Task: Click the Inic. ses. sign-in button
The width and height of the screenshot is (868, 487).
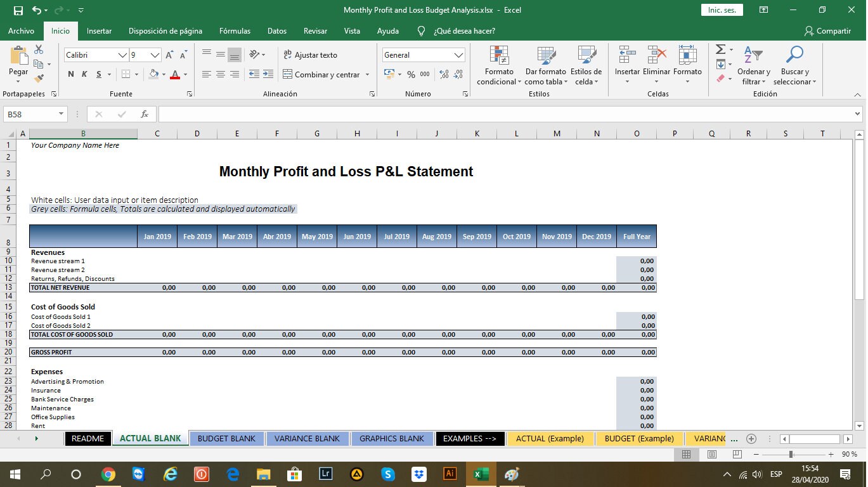Action: click(x=721, y=10)
